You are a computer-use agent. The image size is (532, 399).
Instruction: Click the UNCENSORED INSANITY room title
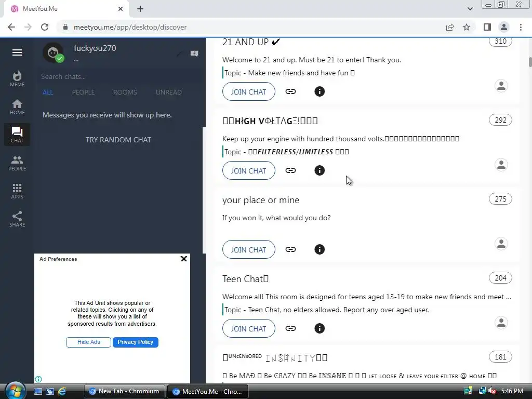click(275, 357)
